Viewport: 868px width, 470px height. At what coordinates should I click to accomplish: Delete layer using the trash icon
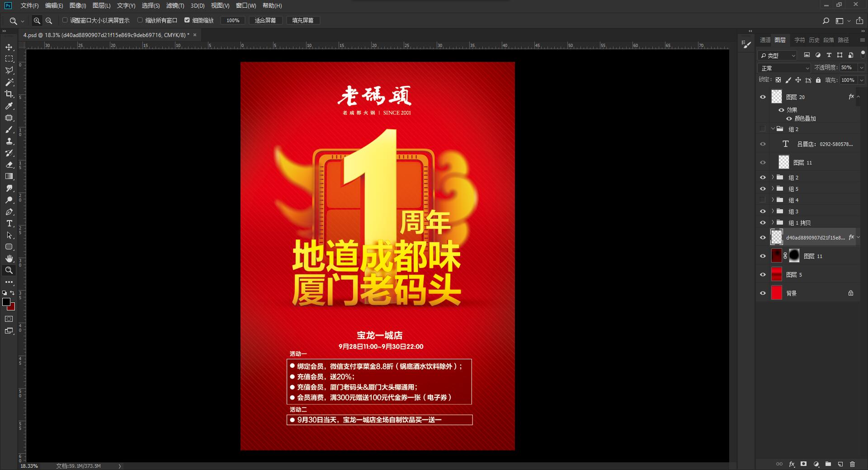(x=852, y=464)
